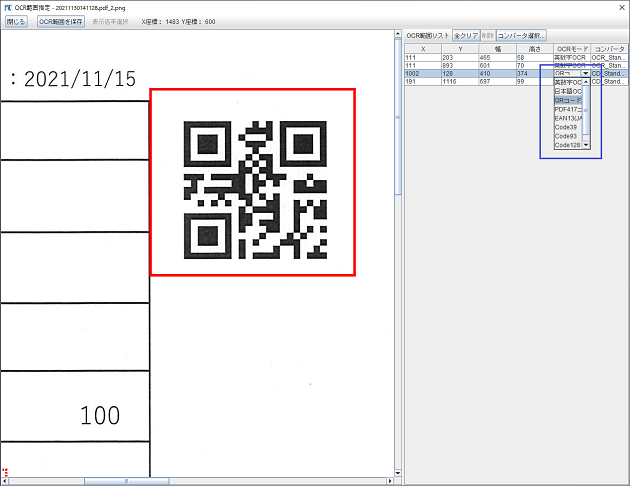Click the vertical scrollbar thumb of image view
Image resolution: width=630 pixels, height=486 pixels.
coord(398,117)
